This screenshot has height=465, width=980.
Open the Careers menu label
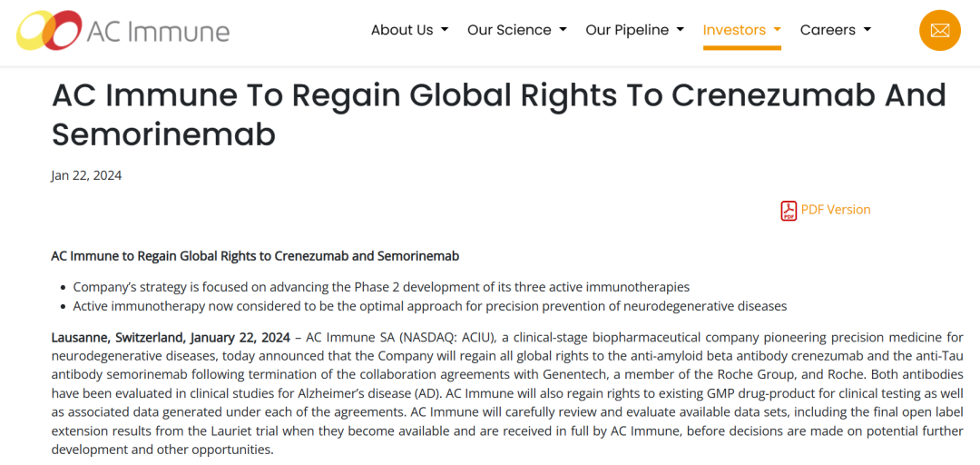point(828,30)
